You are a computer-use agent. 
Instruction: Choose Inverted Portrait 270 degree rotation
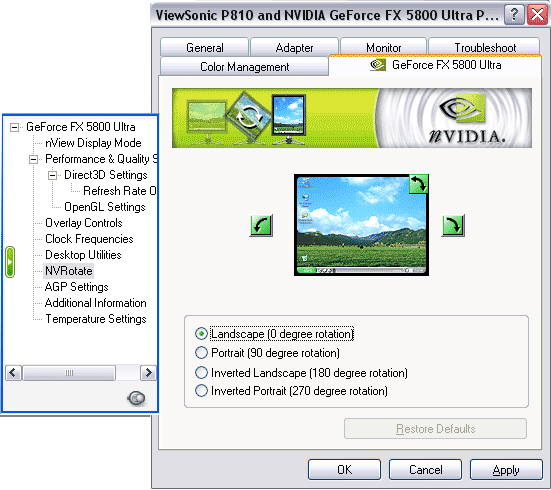tap(201, 391)
